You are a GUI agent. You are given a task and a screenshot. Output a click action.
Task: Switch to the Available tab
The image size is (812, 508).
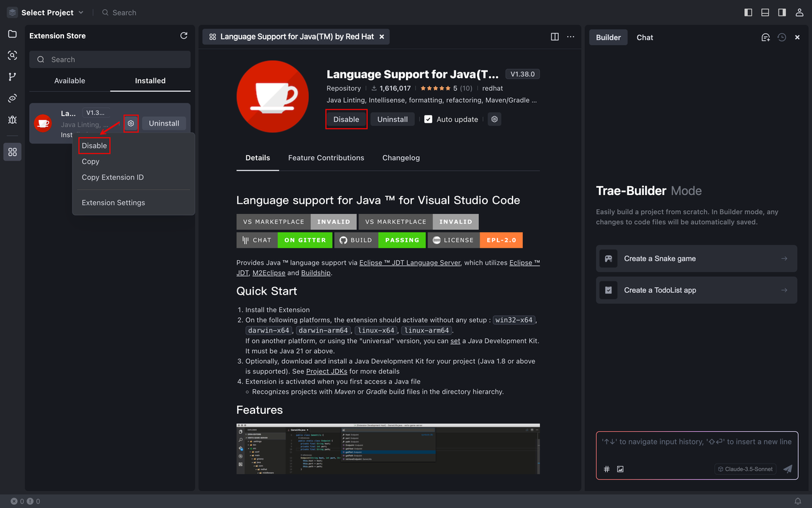tap(70, 81)
